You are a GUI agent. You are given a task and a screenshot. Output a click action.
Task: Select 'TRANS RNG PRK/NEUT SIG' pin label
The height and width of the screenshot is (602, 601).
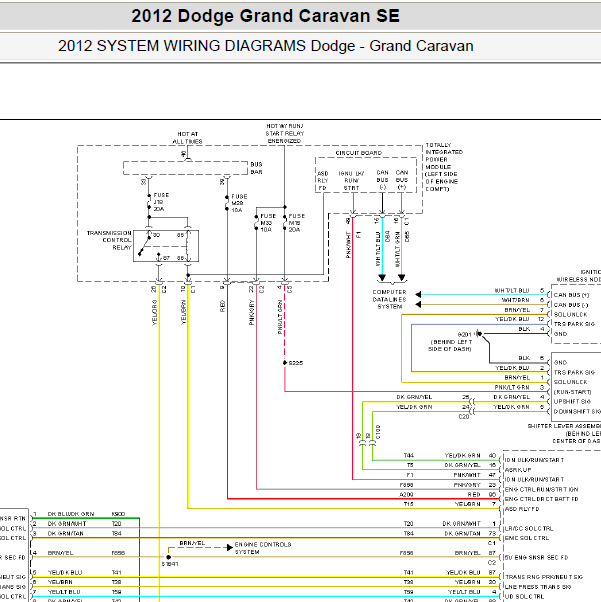[544, 577]
